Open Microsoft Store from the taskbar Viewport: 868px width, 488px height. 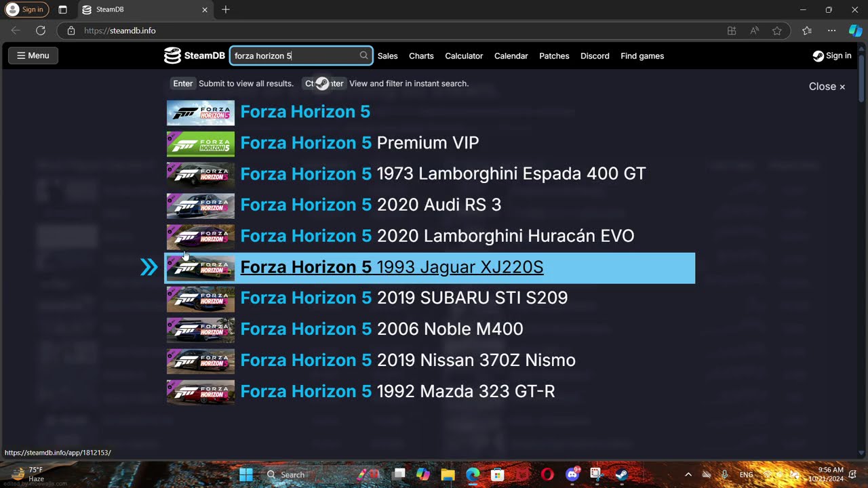pyautogui.click(x=498, y=474)
